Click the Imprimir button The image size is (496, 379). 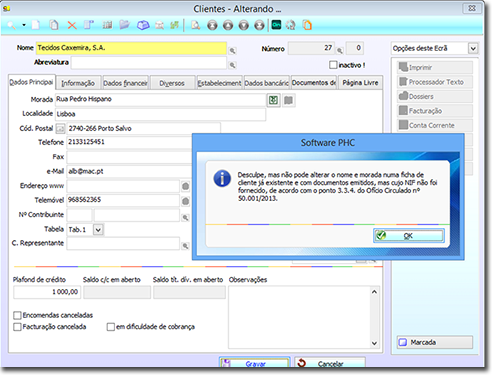(435, 67)
